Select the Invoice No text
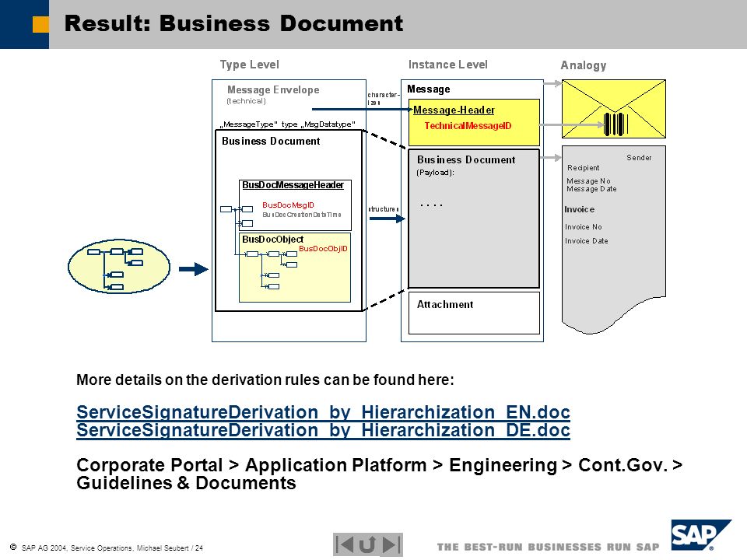Image resolution: width=747 pixels, height=560 pixels. pos(583,226)
